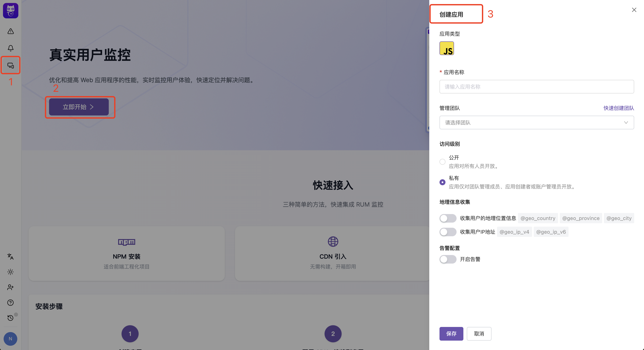Click the @geo_province tag
Image resolution: width=644 pixels, height=350 pixels.
click(581, 218)
